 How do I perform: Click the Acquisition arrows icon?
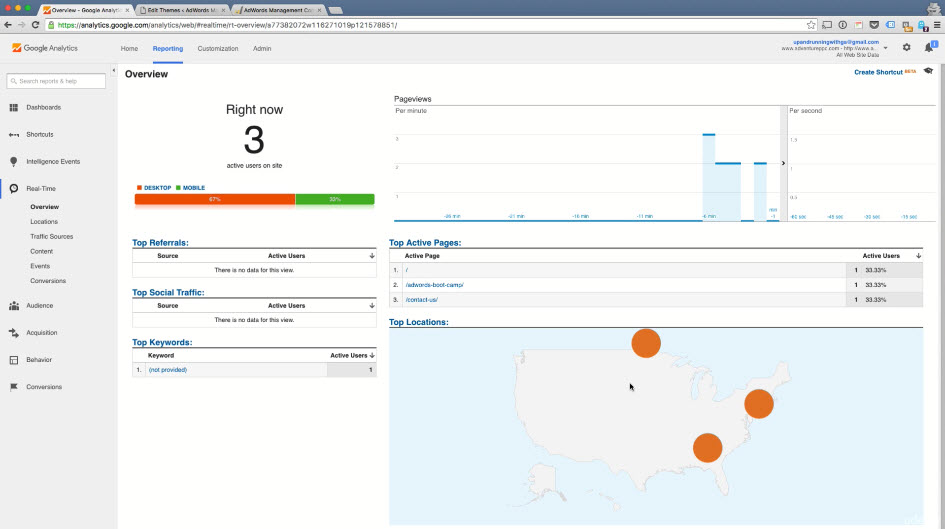(14, 333)
